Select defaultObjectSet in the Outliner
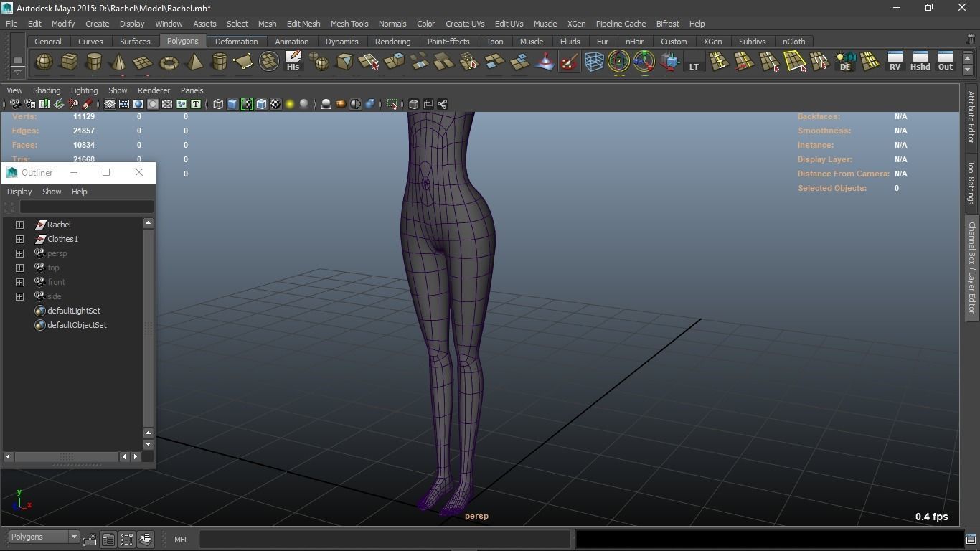 (x=77, y=325)
